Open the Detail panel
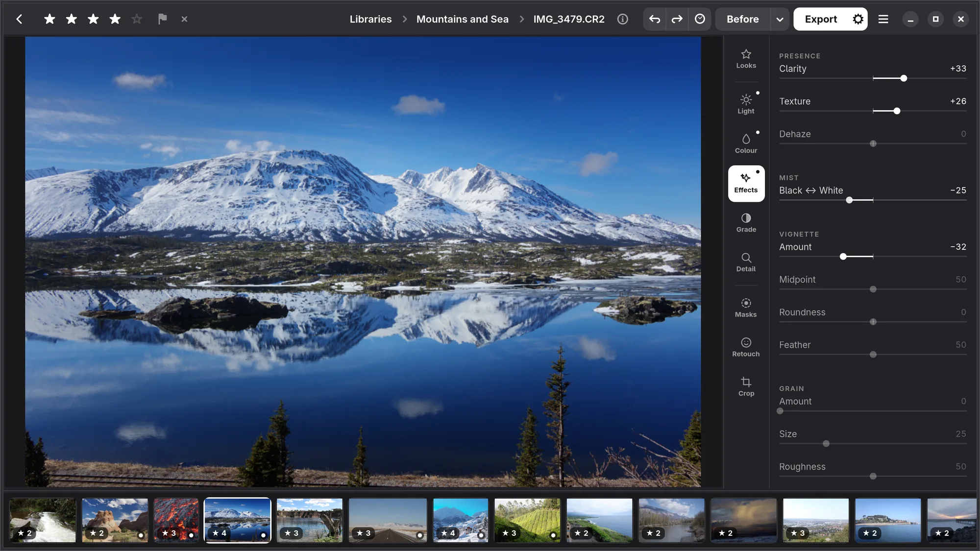980x551 pixels. [x=746, y=263]
